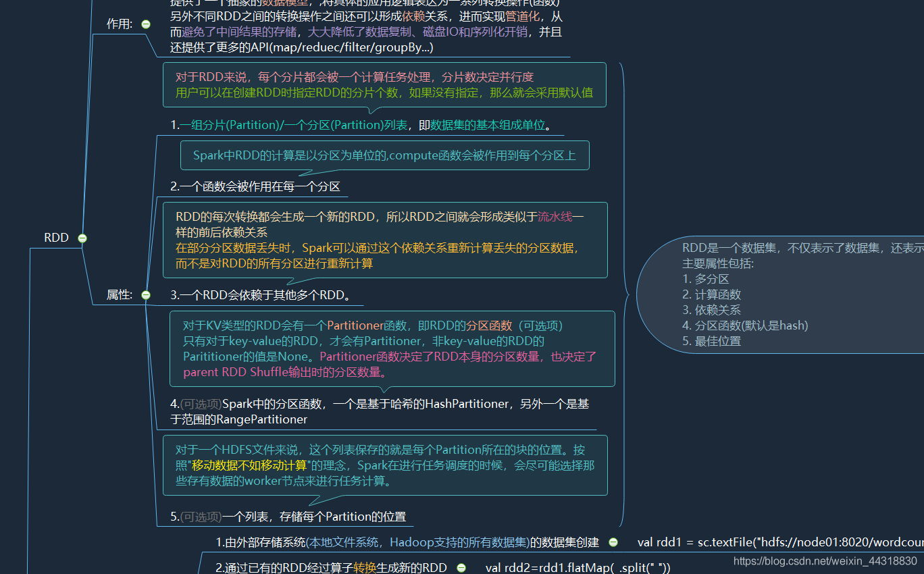The width and height of the screenshot is (924, 574).
Task: Collapse the toggle after 通过已有的RDD经过算子转换 node
Action: (461, 568)
